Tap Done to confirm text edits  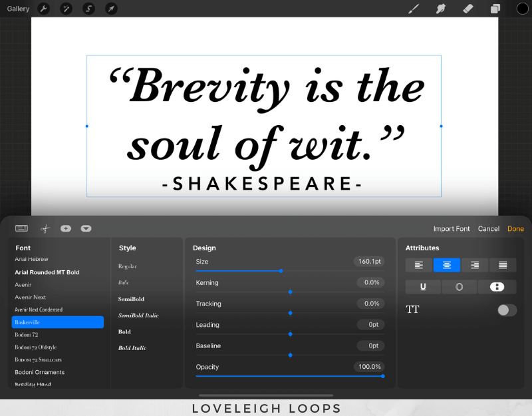coord(515,228)
